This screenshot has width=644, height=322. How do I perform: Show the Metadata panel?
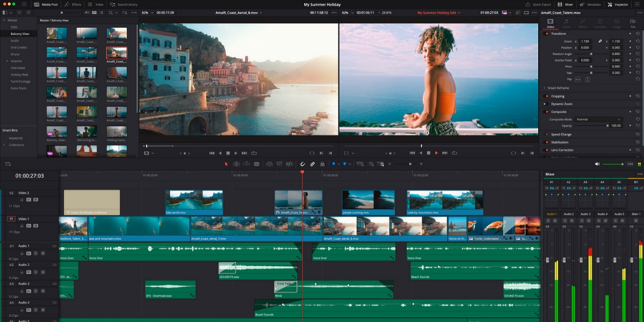coord(590,4)
